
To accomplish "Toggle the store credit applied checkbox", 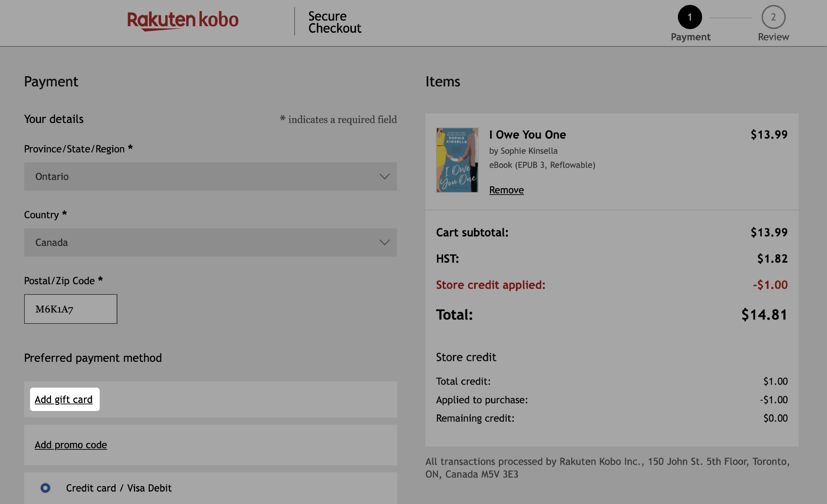I will [x=490, y=284].
